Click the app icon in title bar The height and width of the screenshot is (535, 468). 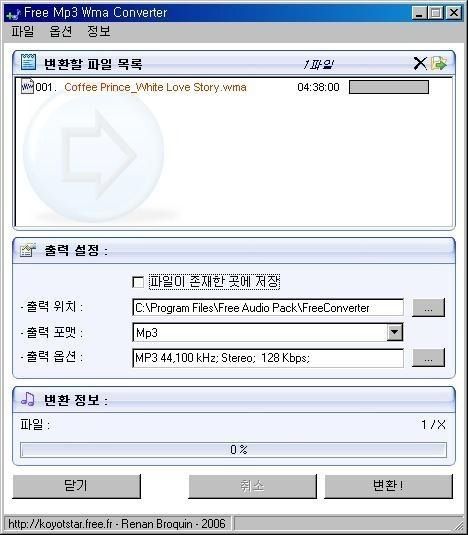tap(13, 14)
